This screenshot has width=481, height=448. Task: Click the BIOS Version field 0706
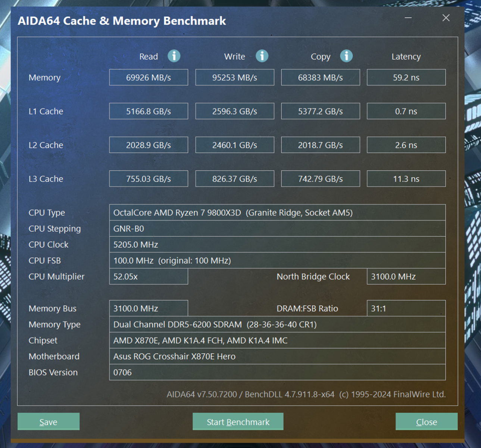pos(278,372)
